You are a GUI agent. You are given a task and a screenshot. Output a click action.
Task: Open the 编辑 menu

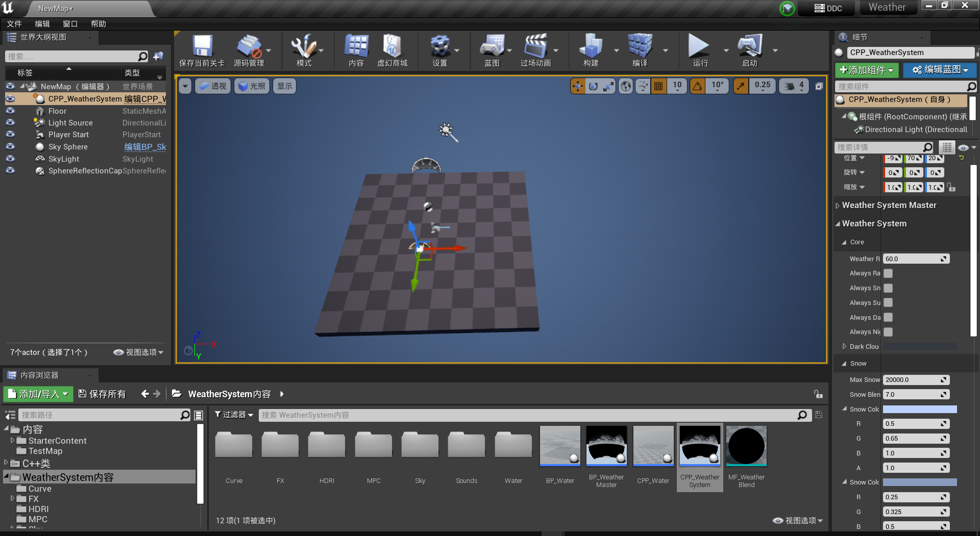[x=42, y=23]
